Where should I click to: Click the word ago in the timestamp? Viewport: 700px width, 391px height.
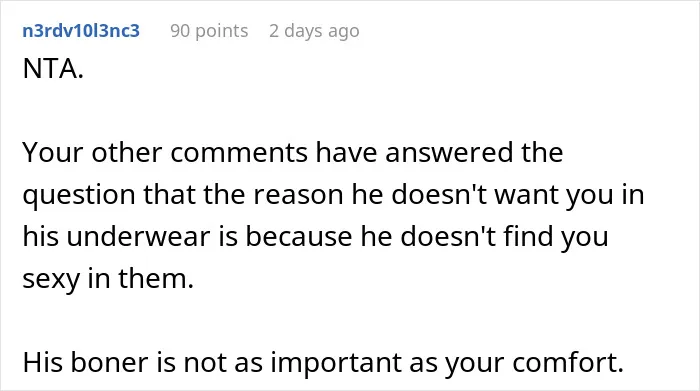[344, 32]
